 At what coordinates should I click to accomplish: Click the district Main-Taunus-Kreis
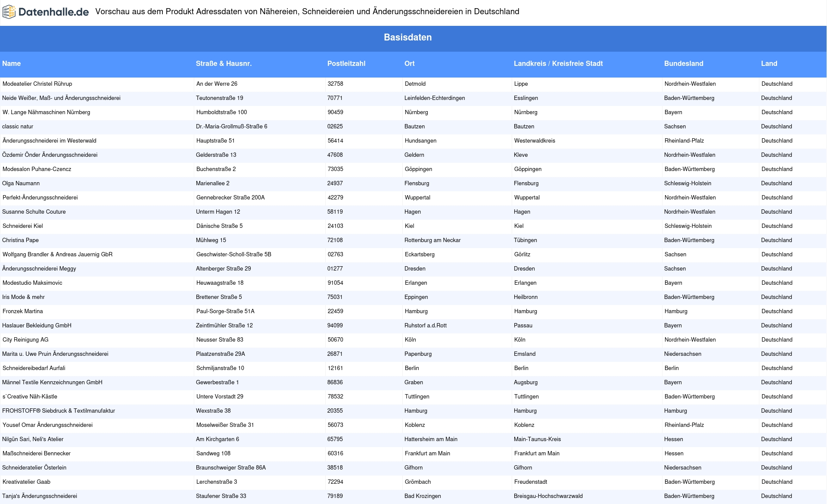(x=537, y=439)
